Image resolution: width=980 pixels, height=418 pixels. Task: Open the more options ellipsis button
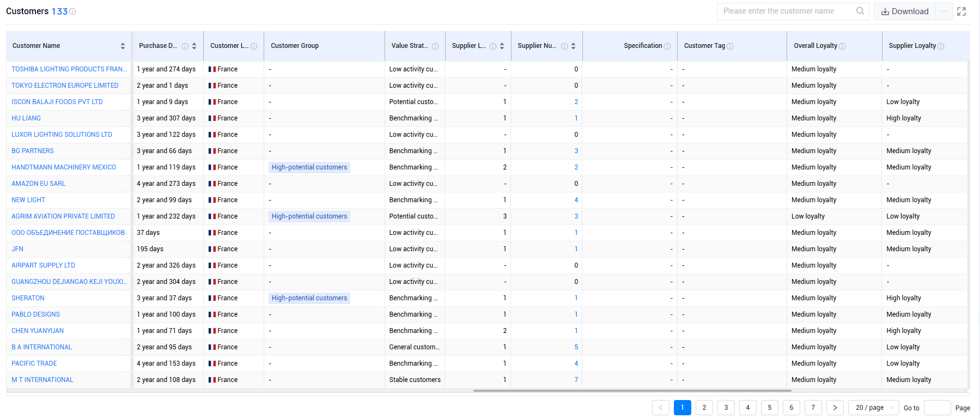[944, 11]
